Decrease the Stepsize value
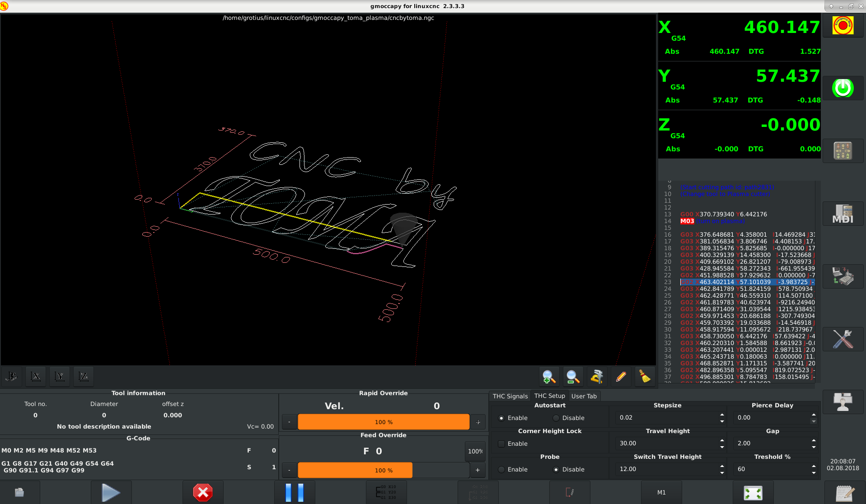The height and width of the screenshot is (504, 866). (722, 421)
